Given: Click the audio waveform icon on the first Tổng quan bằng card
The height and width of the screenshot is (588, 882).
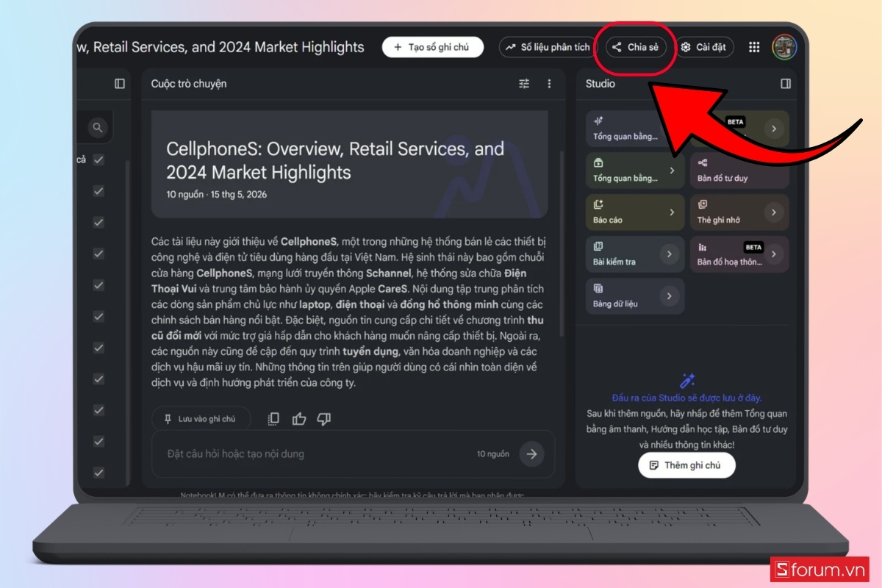Looking at the screenshot, I should pos(598,121).
